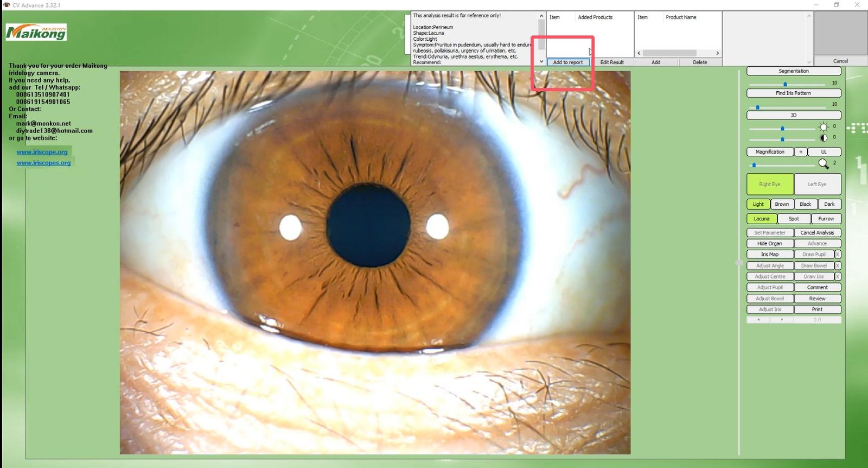Click the Draw Pupil button
The image size is (868, 468).
[x=814, y=255]
